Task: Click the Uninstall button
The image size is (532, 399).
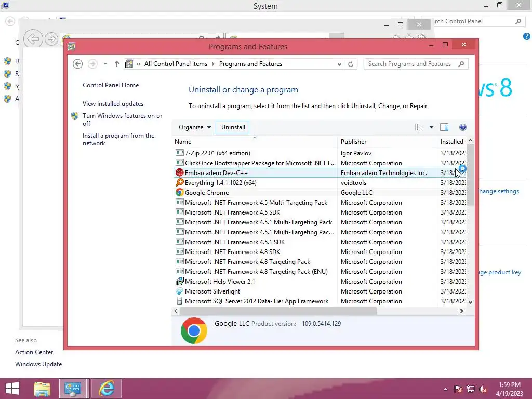Action: click(x=233, y=127)
